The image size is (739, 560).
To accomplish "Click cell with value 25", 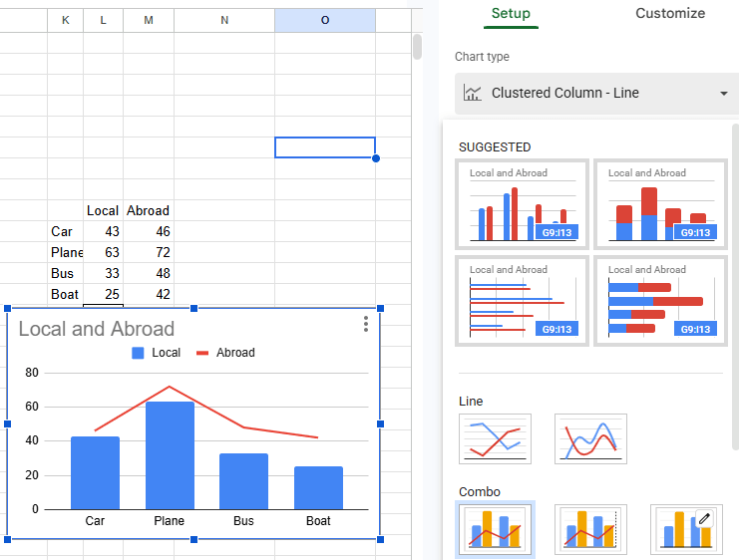I will pos(103,294).
